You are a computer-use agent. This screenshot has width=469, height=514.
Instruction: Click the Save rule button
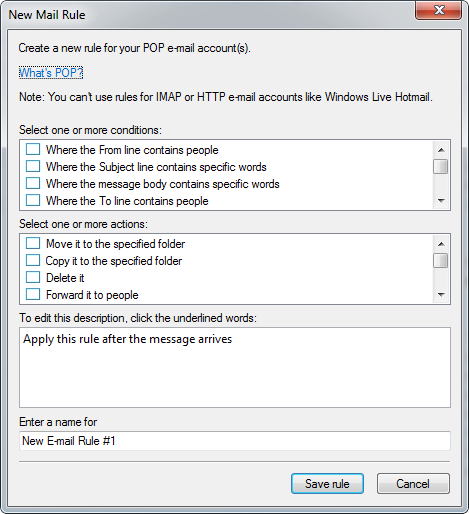(x=327, y=484)
